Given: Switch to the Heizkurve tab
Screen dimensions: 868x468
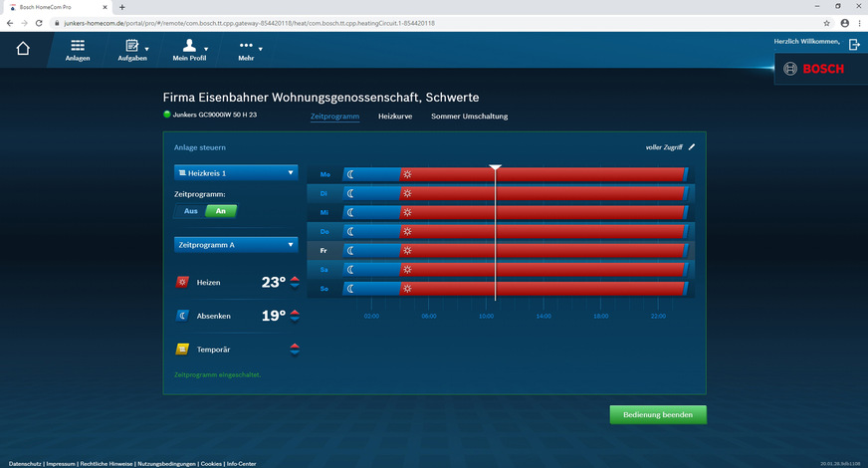Looking at the screenshot, I should click(395, 117).
